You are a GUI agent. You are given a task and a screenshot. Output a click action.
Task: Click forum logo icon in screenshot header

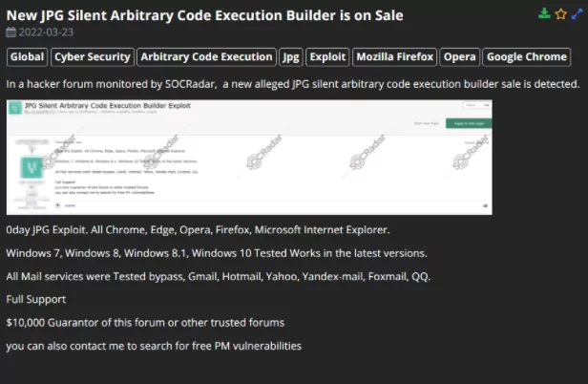15,108
